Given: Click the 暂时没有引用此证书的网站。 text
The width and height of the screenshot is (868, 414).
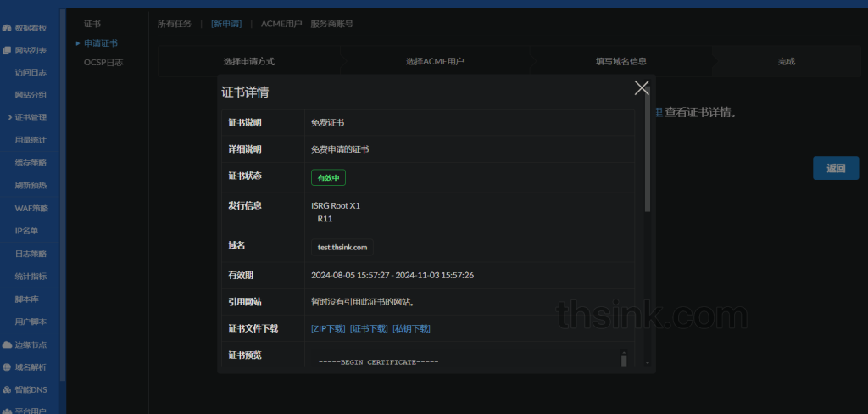Looking at the screenshot, I should [363, 302].
